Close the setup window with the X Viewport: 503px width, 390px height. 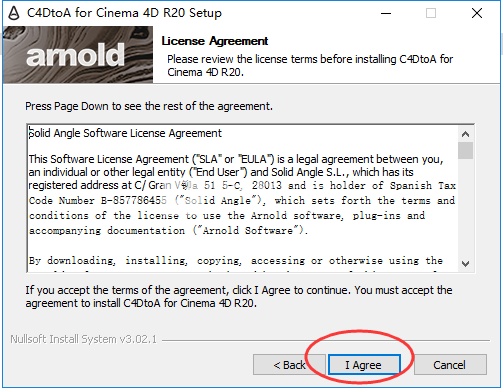click(477, 13)
